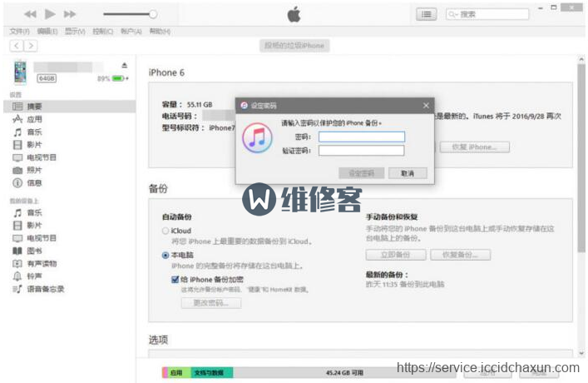Image resolution: width=588 pixels, height=383 pixels.
Task: Click the scrollbar up arrow
Action: (581, 59)
